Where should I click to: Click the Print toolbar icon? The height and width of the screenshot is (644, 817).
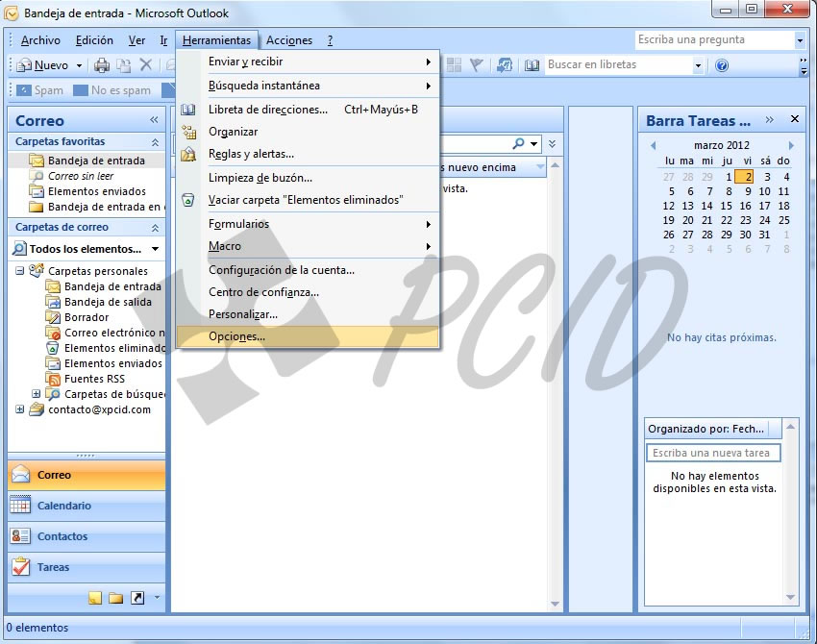[x=102, y=65]
